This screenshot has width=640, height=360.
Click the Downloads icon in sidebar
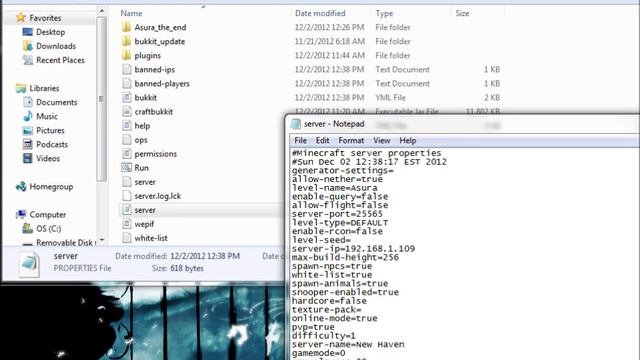[x=27, y=46]
